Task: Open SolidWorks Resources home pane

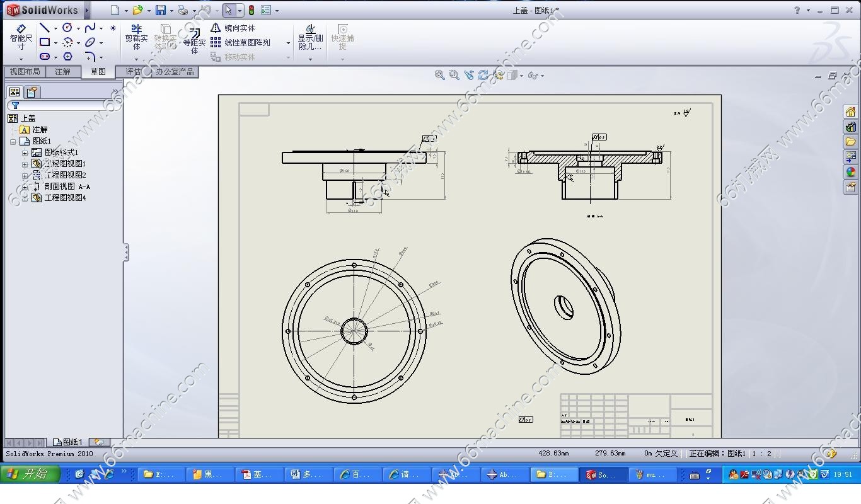Action: [850, 112]
